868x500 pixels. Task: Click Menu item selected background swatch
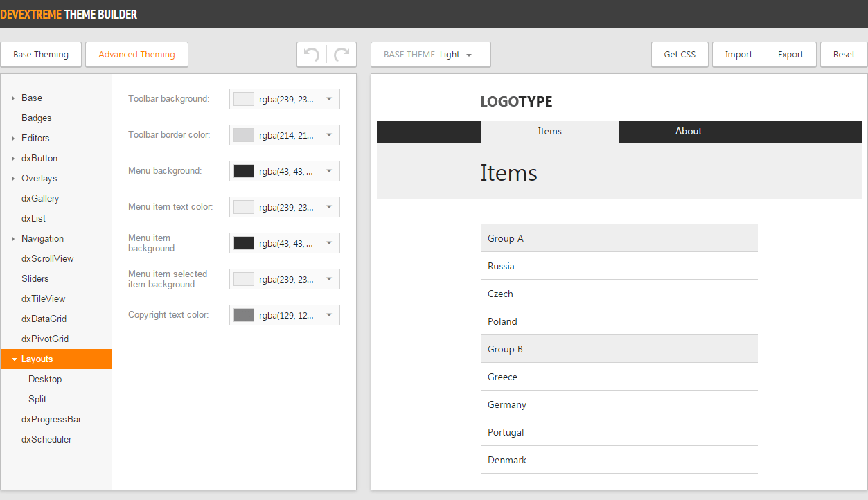tap(244, 279)
